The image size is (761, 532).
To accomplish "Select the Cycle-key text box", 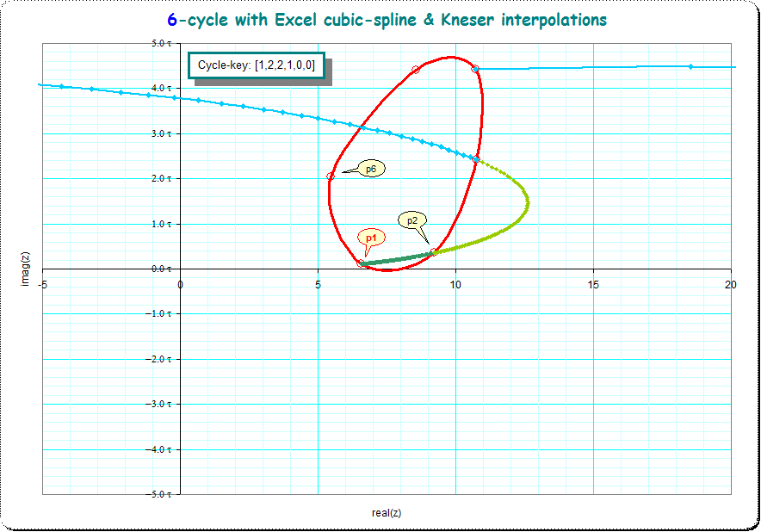I will click(256, 65).
